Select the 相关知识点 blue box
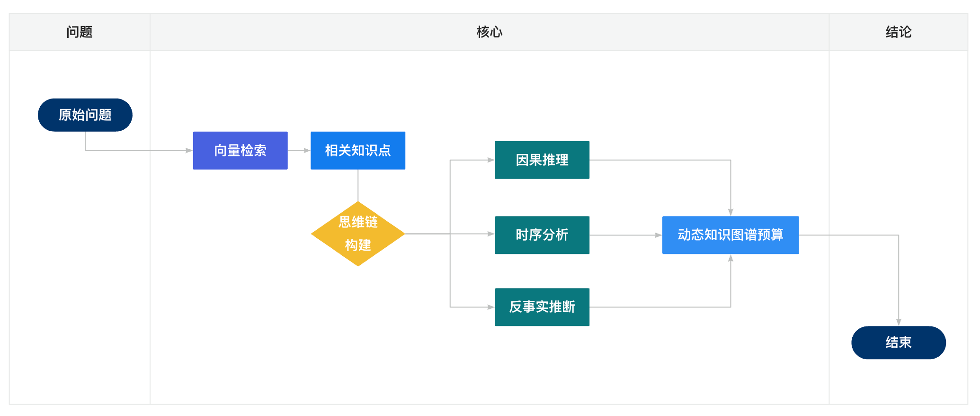The image size is (980, 416). click(357, 151)
